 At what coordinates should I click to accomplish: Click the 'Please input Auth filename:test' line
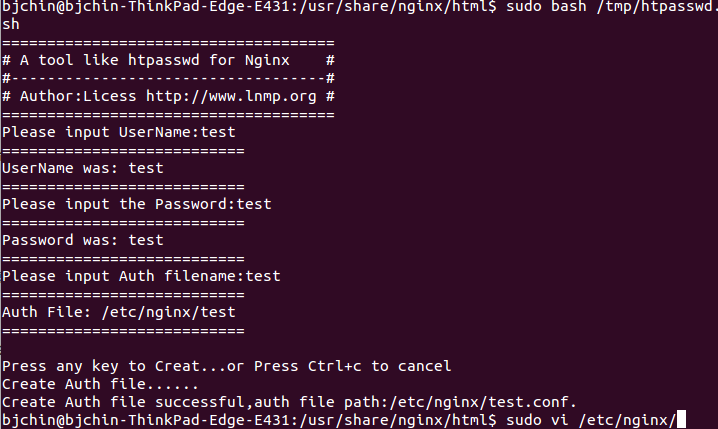pyautogui.click(x=141, y=276)
